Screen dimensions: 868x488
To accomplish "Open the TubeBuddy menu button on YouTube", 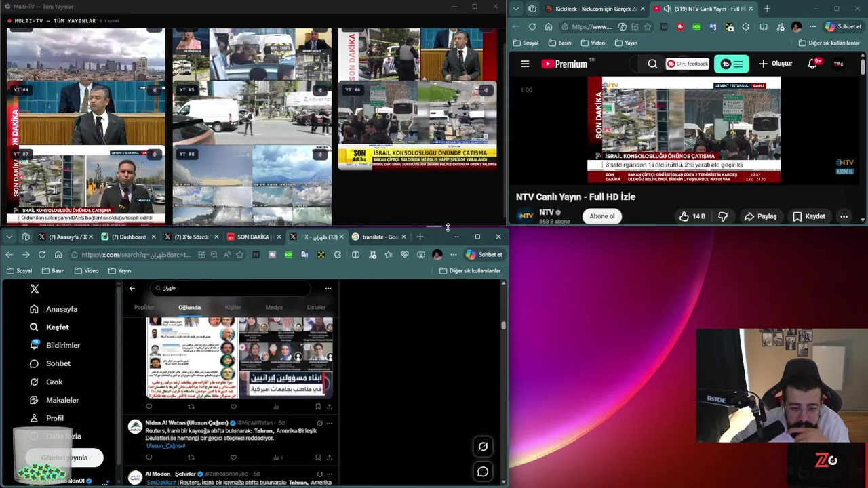I will (732, 64).
